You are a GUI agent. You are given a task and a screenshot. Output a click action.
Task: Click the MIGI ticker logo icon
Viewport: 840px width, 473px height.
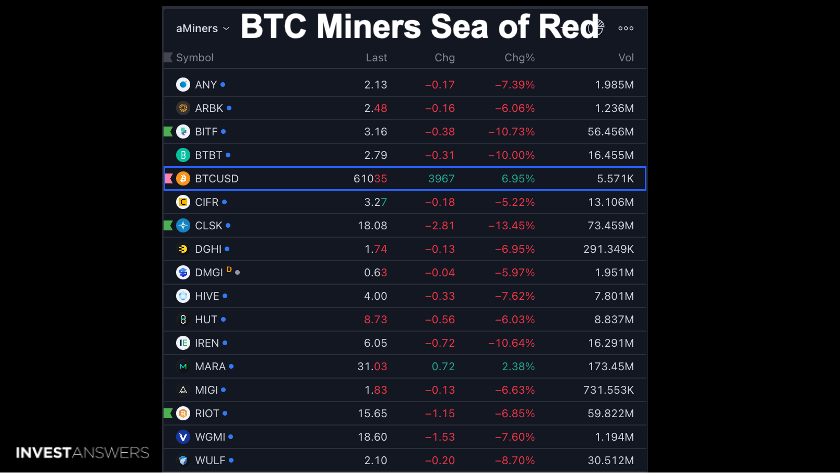[183, 390]
